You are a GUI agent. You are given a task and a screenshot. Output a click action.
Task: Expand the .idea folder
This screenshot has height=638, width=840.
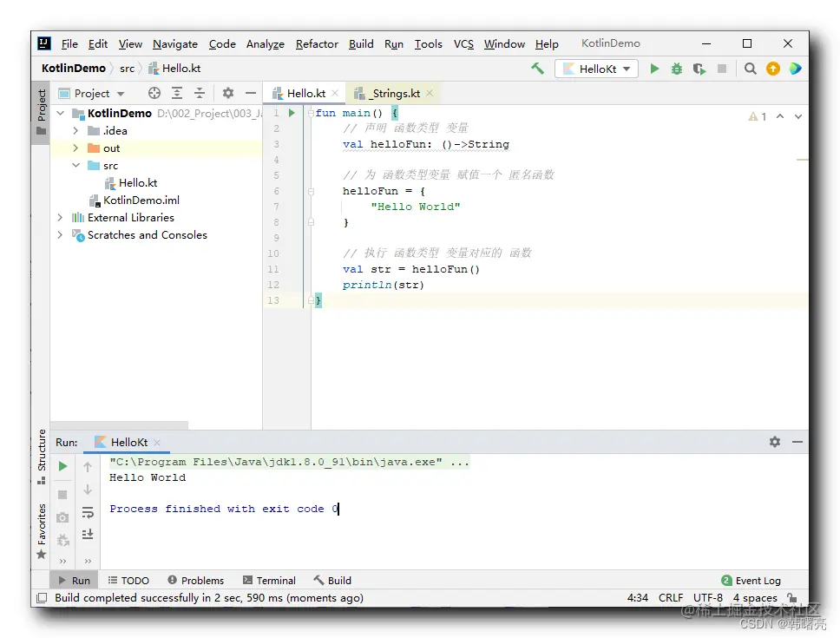pos(75,131)
